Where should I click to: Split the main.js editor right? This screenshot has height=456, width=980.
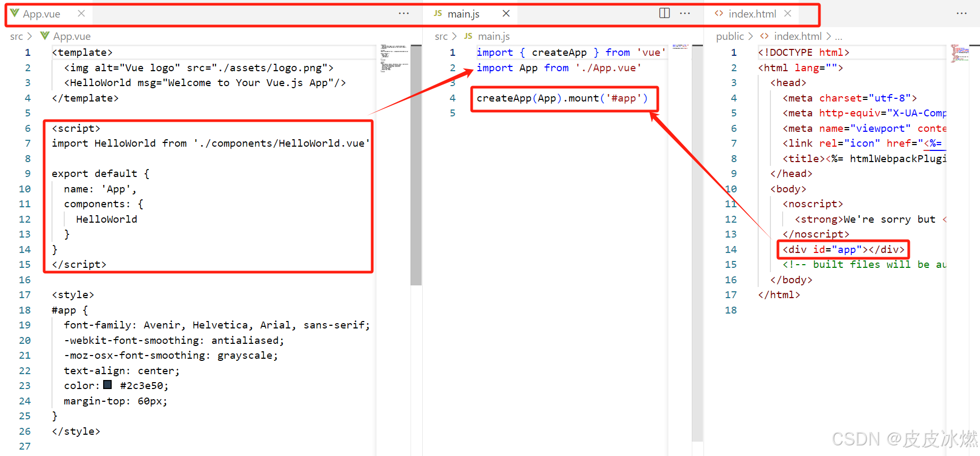tap(665, 13)
